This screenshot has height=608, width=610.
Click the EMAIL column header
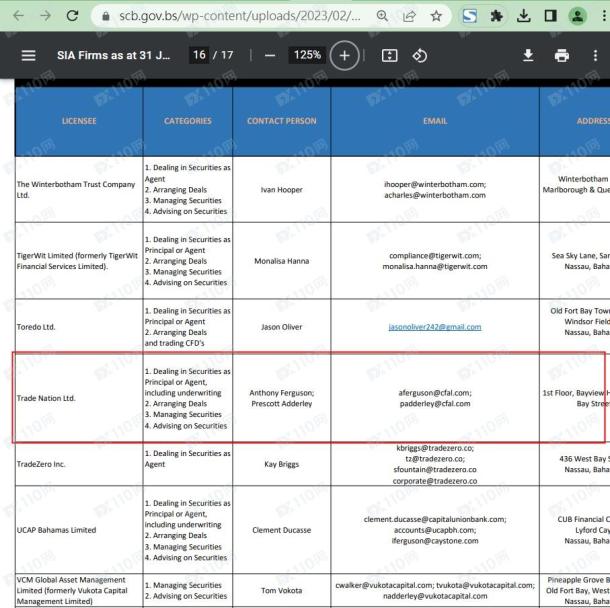pyautogui.click(x=435, y=121)
